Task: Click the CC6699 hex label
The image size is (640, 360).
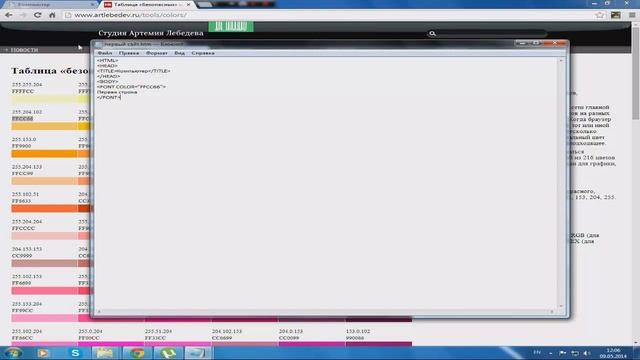Action: click(222, 338)
